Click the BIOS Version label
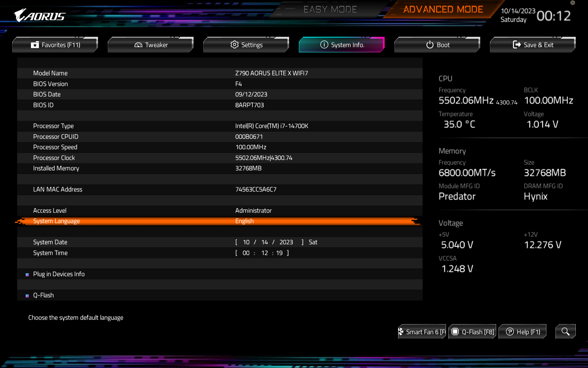 (51, 84)
